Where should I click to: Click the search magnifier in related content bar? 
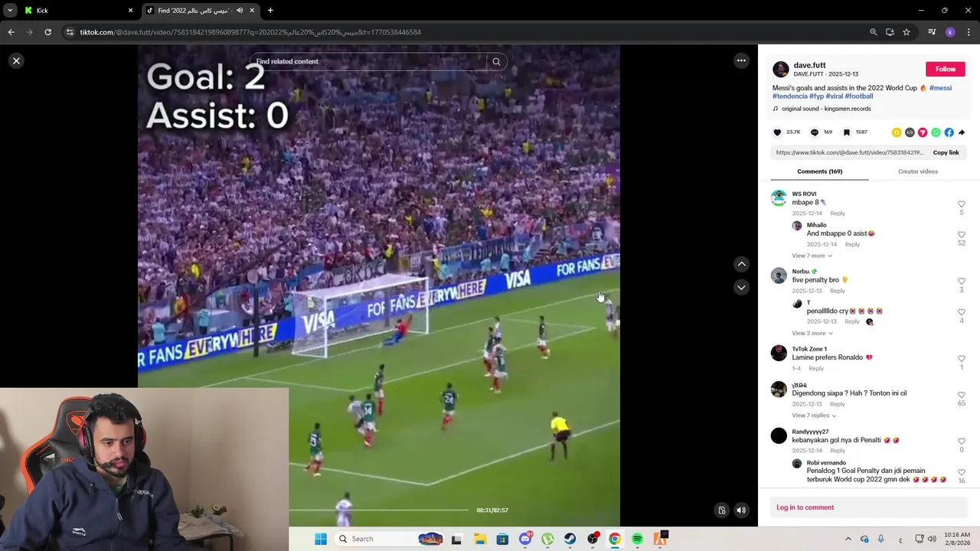pos(496,61)
